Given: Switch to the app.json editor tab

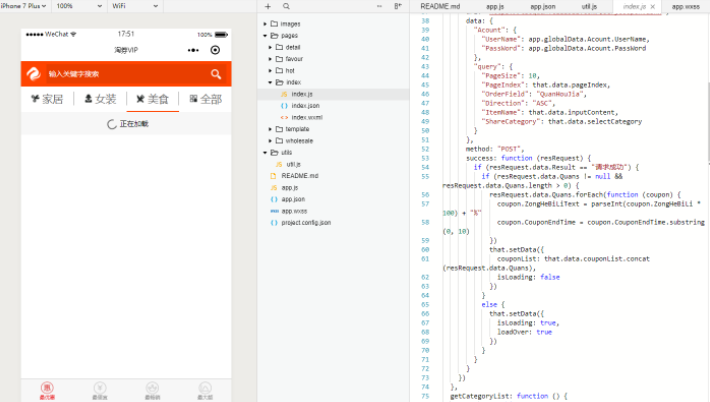Looking at the screenshot, I should [x=543, y=6].
